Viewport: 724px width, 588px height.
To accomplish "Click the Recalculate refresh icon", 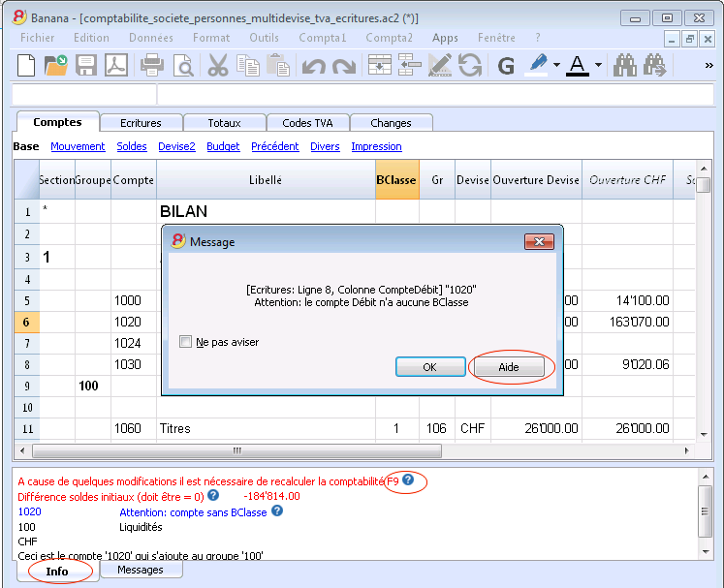I will 470,65.
